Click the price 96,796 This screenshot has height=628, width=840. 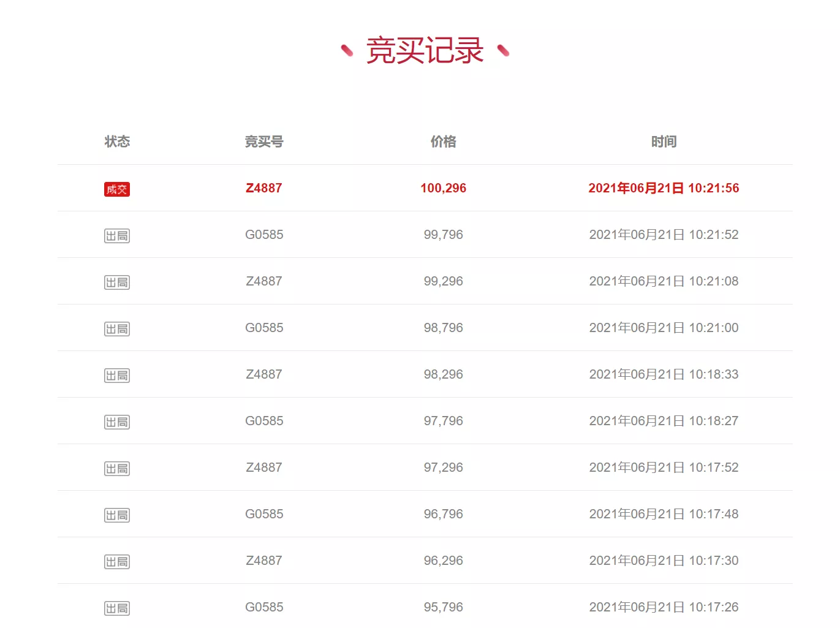click(x=444, y=514)
